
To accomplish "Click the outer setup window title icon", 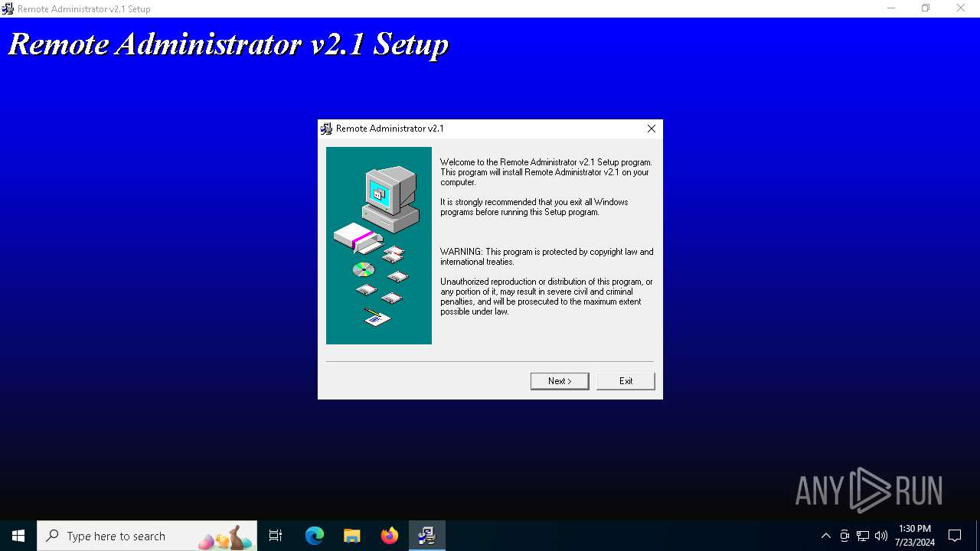I will click(8, 8).
